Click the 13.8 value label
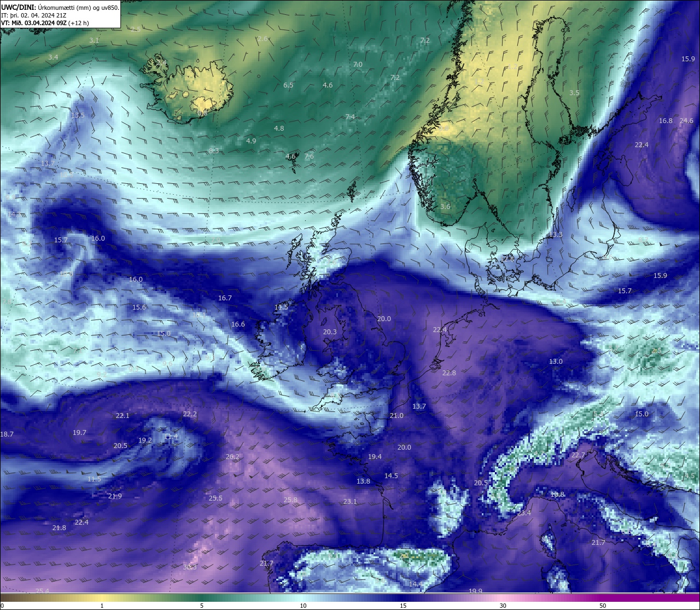Viewport: 700px width, 610px height. [x=363, y=481]
